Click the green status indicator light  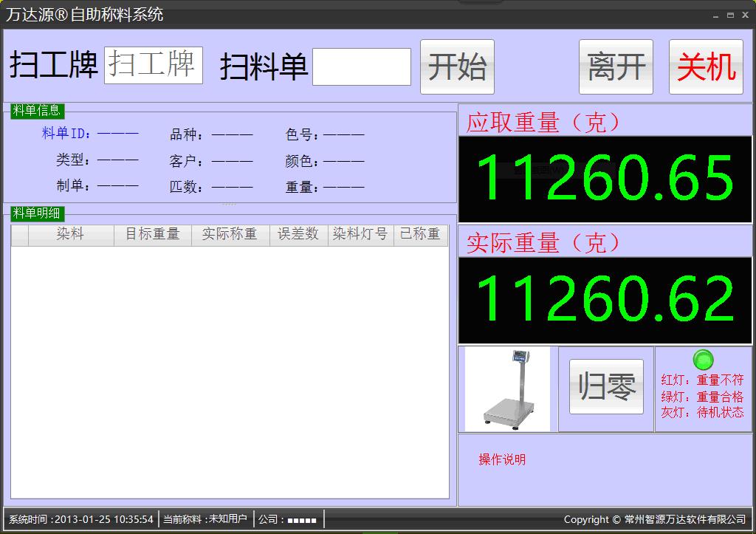pos(704,360)
